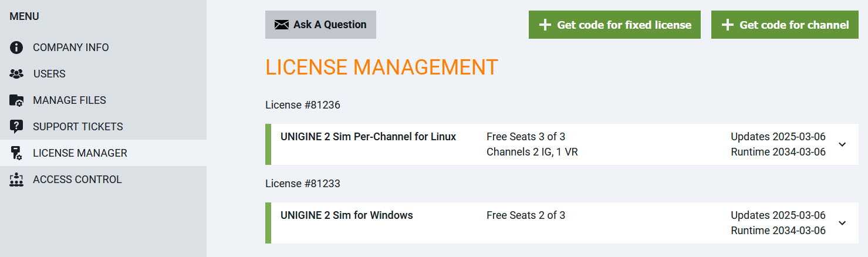Click the Users group icon in sidebar
The image size is (868, 257).
tap(16, 74)
